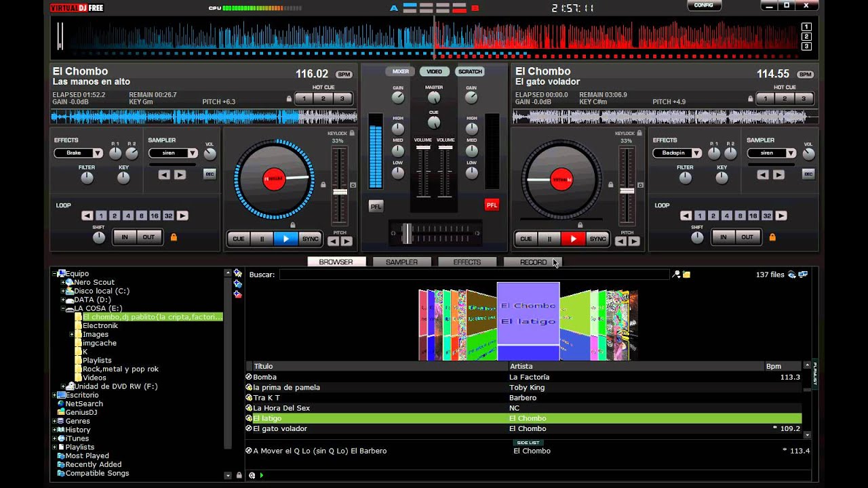Toggle left deck sampler REC button
868x488 pixels.
click(210, 174)
